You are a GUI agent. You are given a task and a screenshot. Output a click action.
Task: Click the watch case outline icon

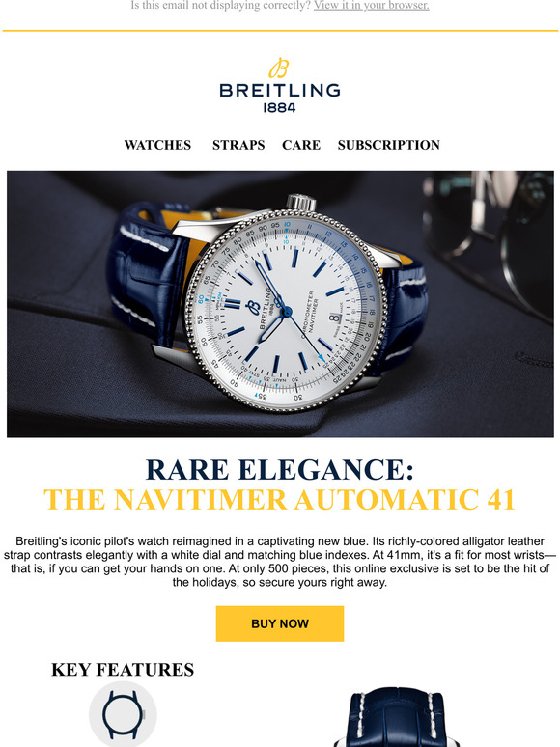[x=123, y=715]
